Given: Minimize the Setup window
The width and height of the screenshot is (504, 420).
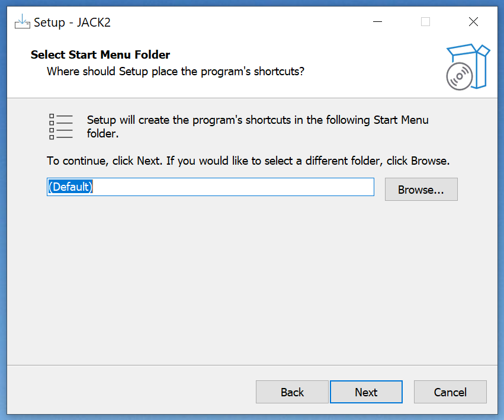Looking at the screenshot, I should [378, 23].
